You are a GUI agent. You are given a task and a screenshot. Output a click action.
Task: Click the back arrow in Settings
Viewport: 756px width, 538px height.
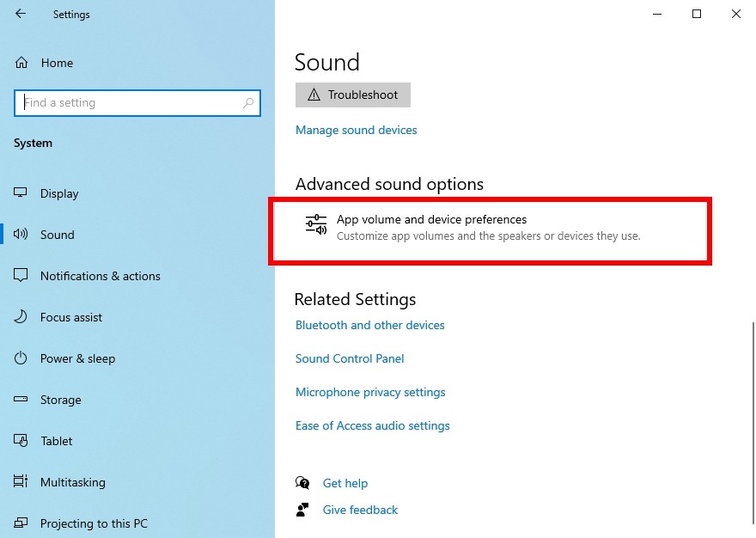click(21, 14)
